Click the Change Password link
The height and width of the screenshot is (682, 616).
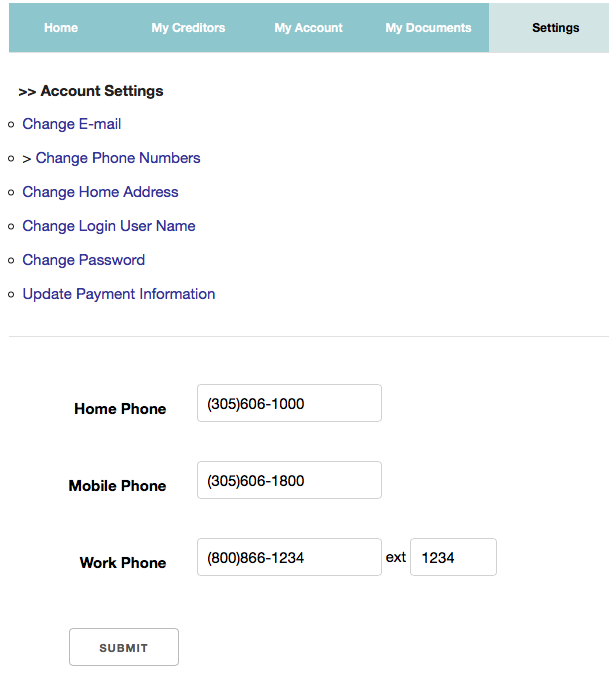[x=84, y=260]
